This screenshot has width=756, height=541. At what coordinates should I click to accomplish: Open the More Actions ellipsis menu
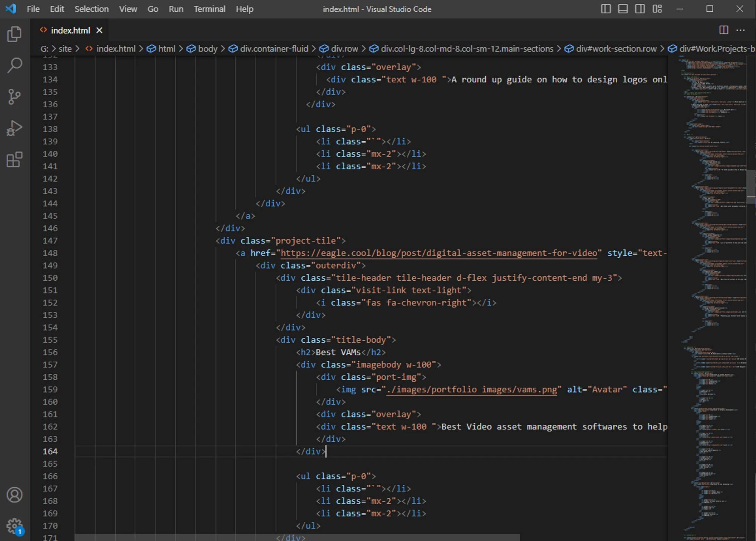pyautogui.click(x=740, y=30)
